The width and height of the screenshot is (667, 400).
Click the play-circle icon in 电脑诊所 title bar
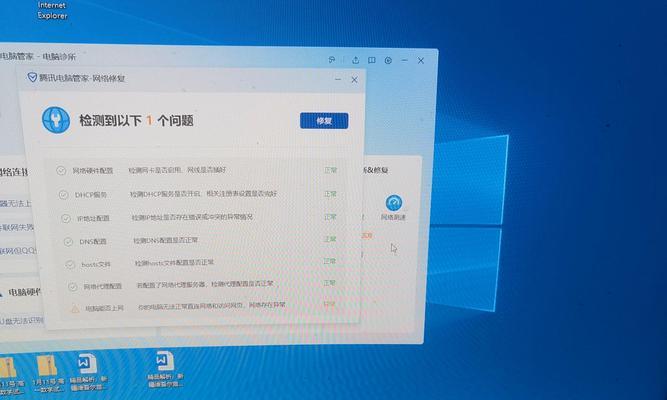(x=388, y=60)
